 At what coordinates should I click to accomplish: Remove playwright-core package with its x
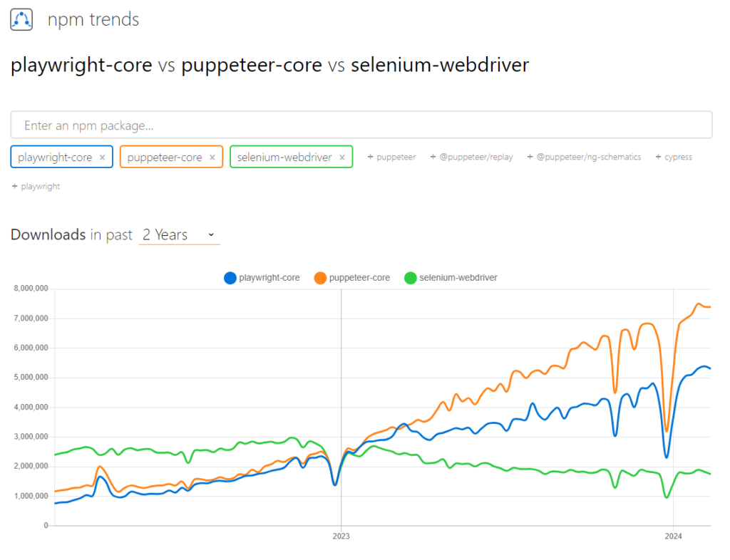tap(103, 157)
